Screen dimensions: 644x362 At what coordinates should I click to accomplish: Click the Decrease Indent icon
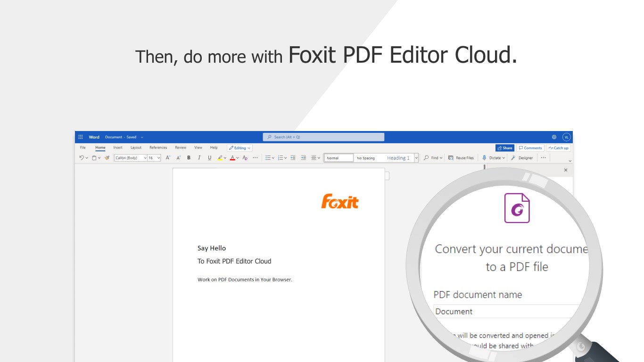point(293,158)
